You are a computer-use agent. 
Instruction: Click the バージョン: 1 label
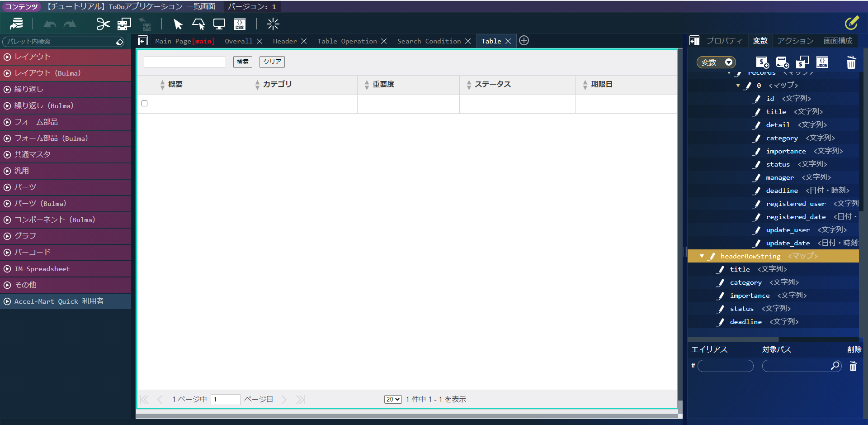pyautogui.click(x=252, y=7)
